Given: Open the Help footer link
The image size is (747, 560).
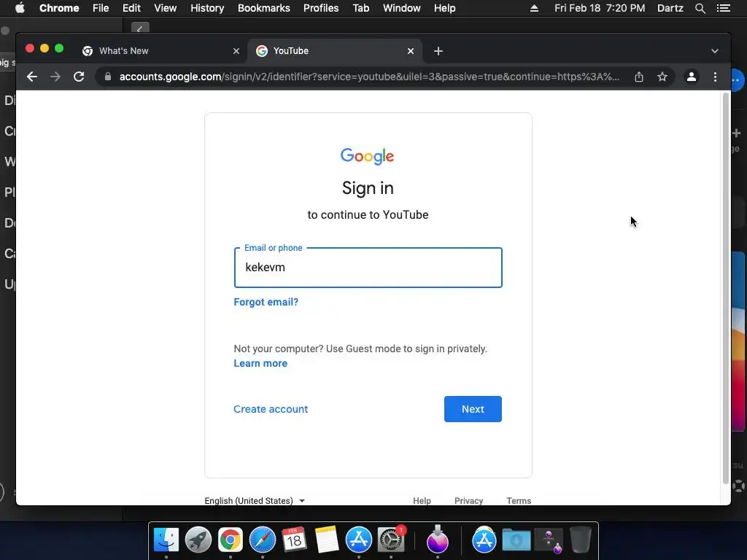Looking at the screenshot, I should pyautogui.click(x=422, y=500).
